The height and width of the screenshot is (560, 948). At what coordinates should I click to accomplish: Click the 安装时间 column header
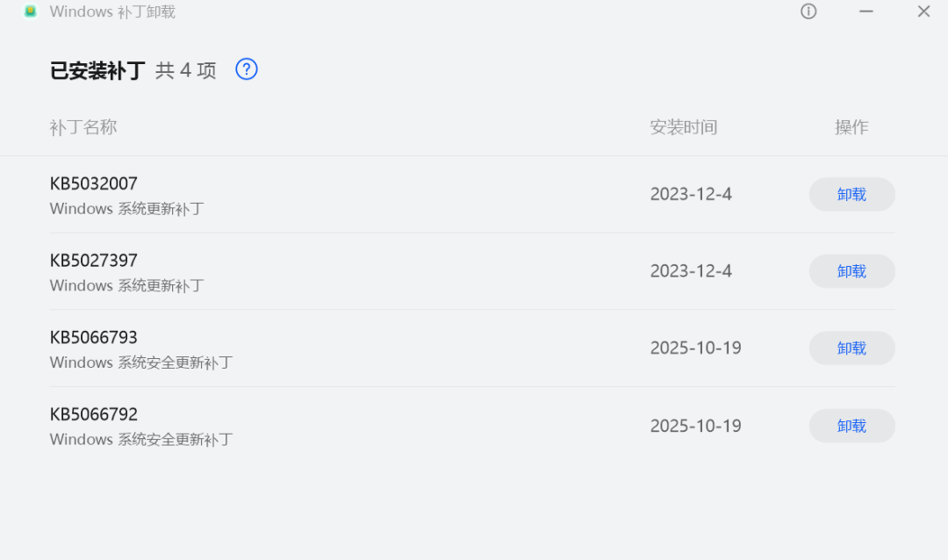[x=684, y=127]
